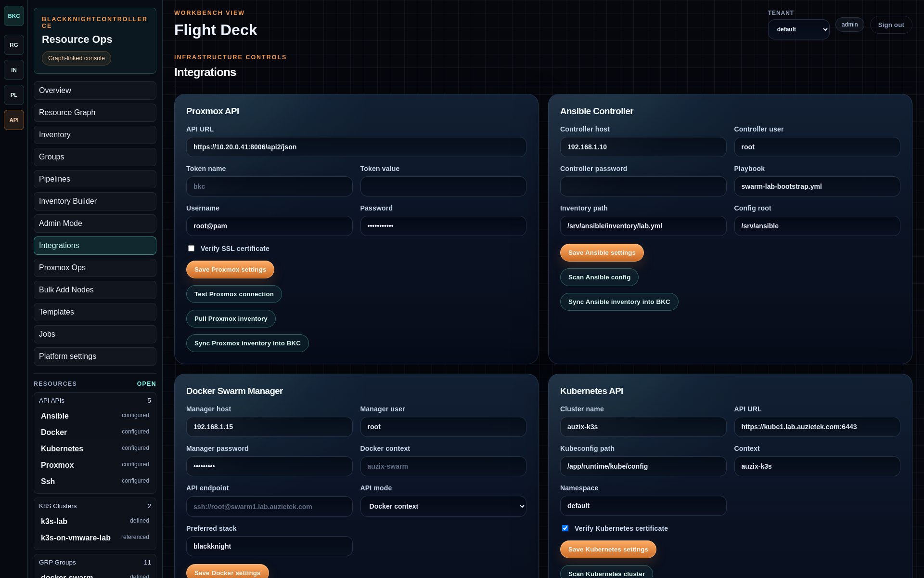
Task: Sync Proxmox inventory into BKC
Action: click(x=247, y=343)
